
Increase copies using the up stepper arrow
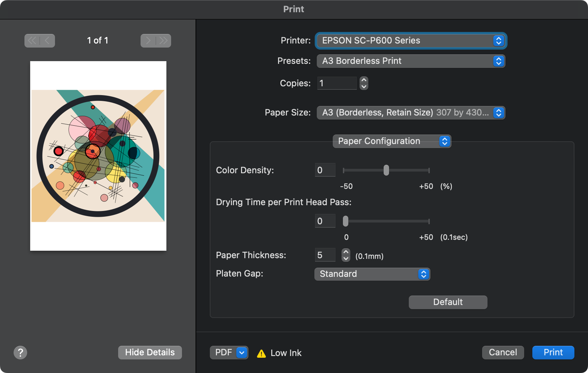364,80
